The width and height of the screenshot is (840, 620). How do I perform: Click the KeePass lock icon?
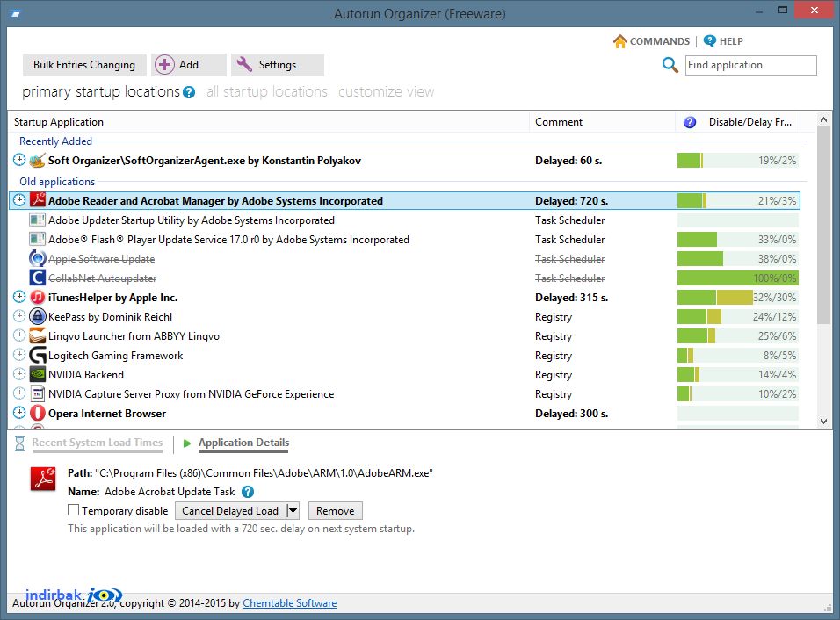37,316
